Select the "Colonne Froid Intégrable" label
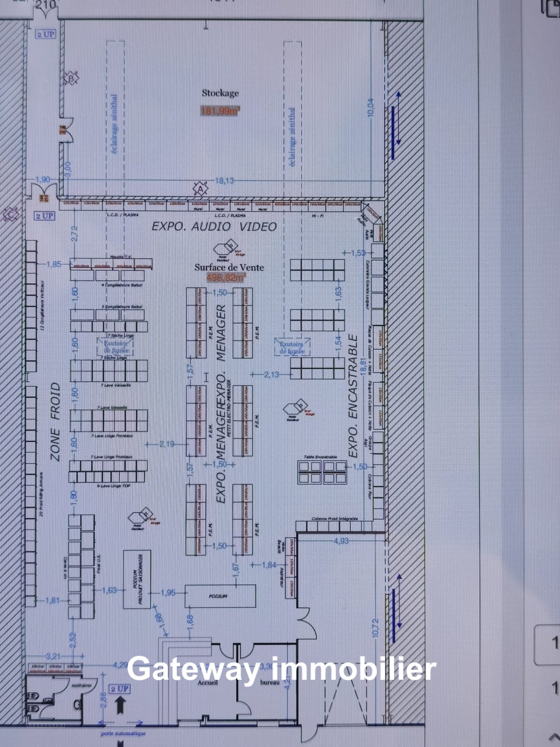560x747 pixels. point(335,519)
